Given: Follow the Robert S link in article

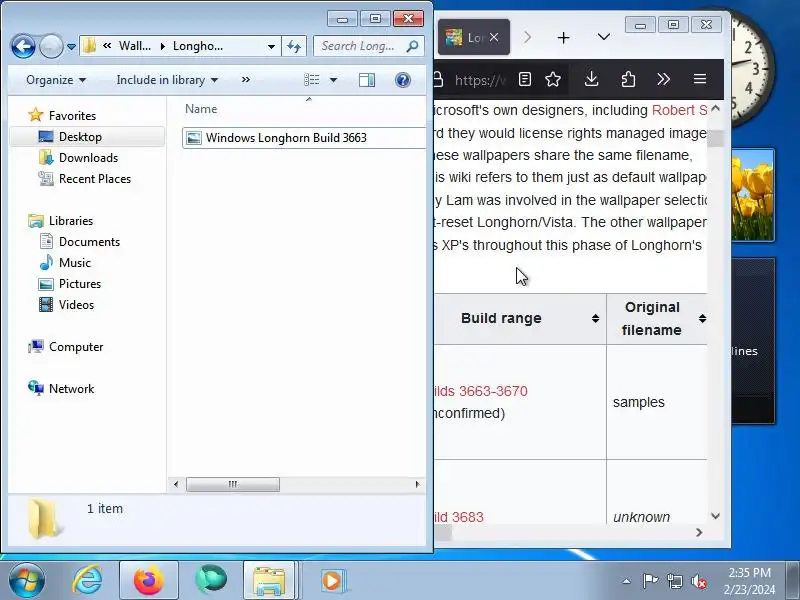Looking at the screenshot, I should coord(680,110).
